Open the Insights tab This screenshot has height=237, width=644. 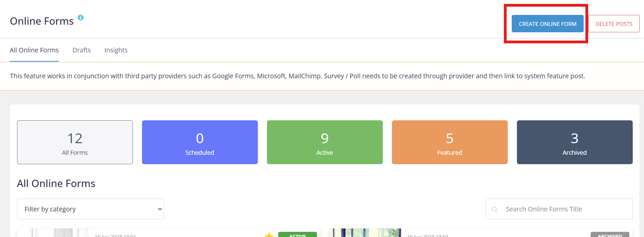116,50
